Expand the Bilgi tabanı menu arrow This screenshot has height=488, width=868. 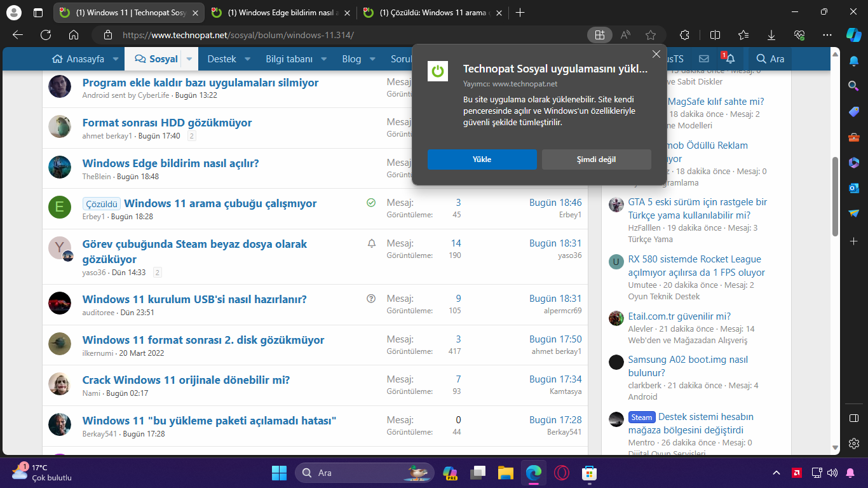(x=324, y=59)
